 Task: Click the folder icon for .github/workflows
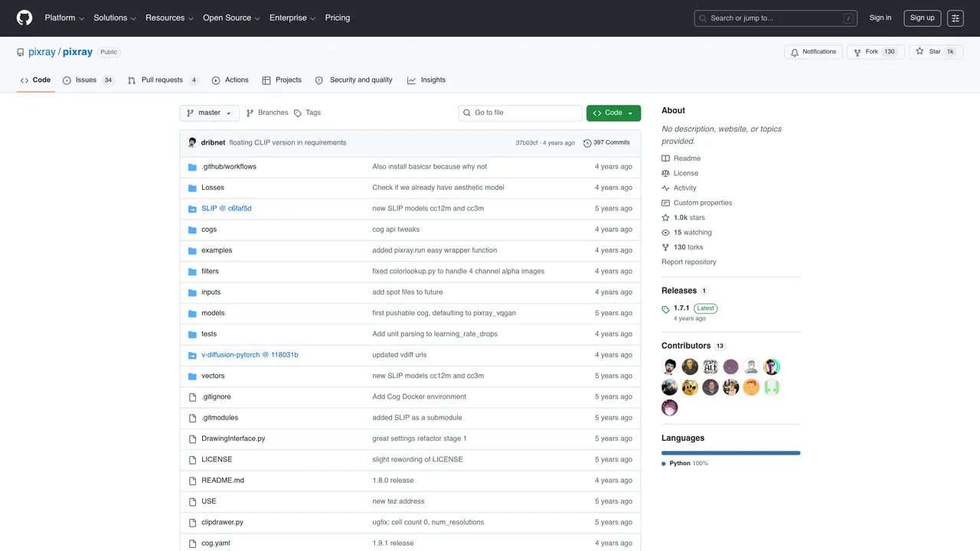click(x=193, y=167)
